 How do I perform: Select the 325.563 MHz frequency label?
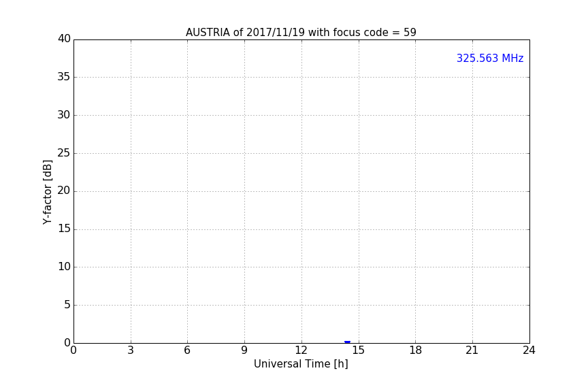[490, 58]
